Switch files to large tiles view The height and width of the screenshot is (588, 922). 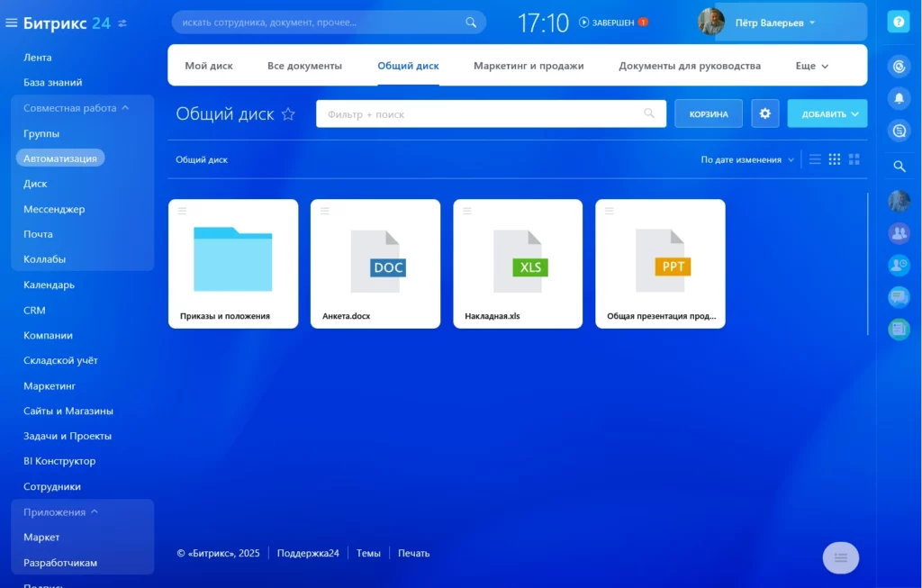click(854, 158)
